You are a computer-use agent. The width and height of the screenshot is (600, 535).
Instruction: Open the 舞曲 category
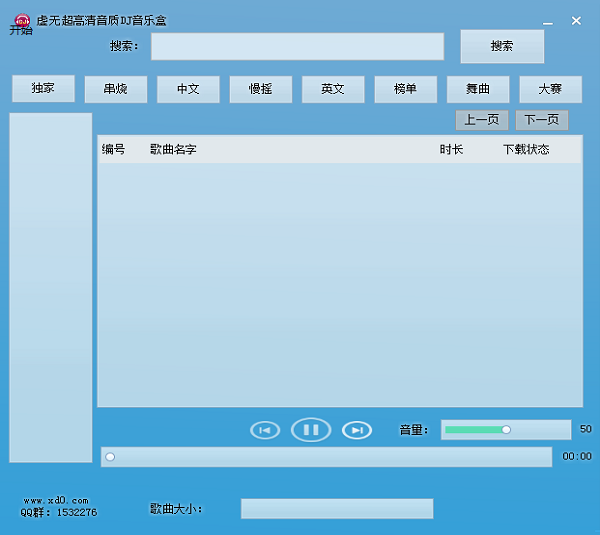(x=478, y=89)
